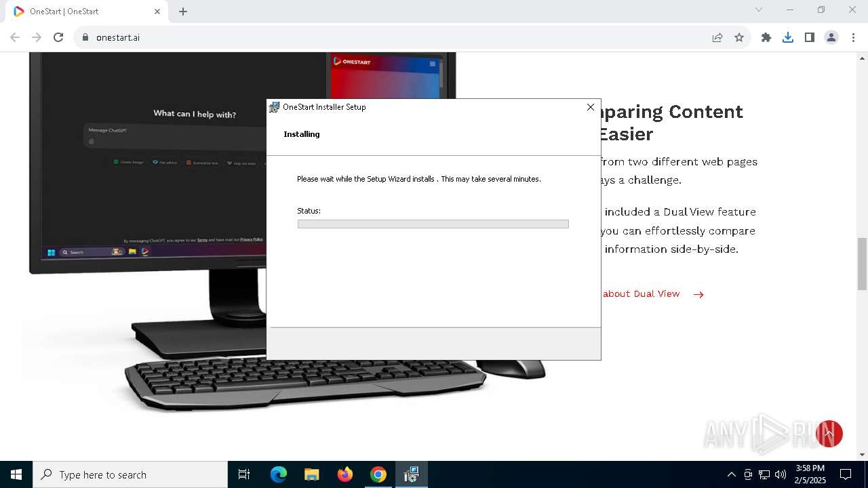This screenshot has height=488, width=868.
Task: Bookmark this tab with the star icon
Action: (x=739, y=37)
